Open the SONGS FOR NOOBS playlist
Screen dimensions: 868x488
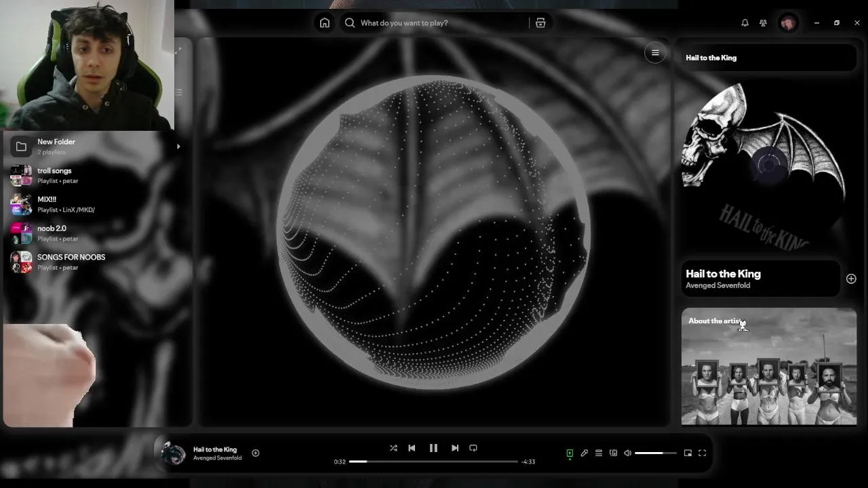(95, 262)
